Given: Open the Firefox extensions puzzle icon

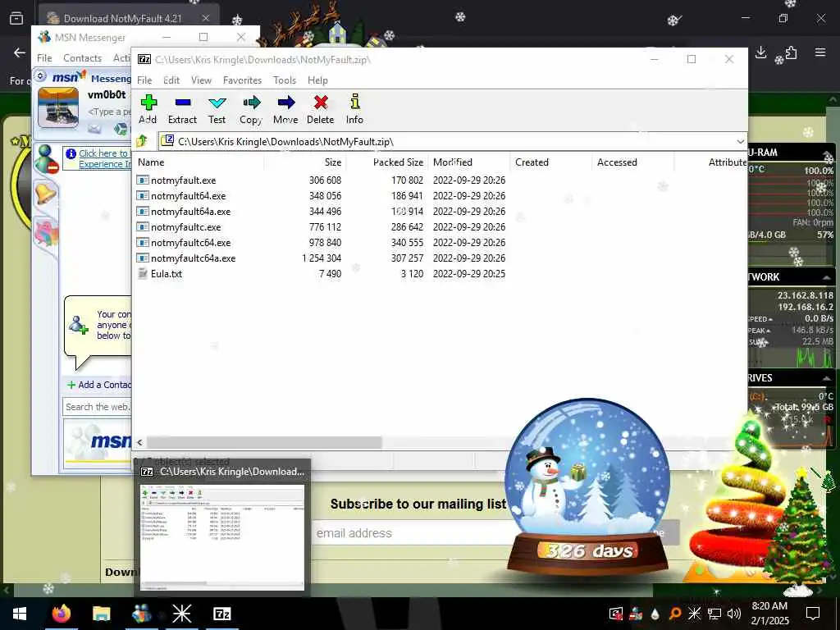Looking at the screenshot, I should click(x=791, y=52).
